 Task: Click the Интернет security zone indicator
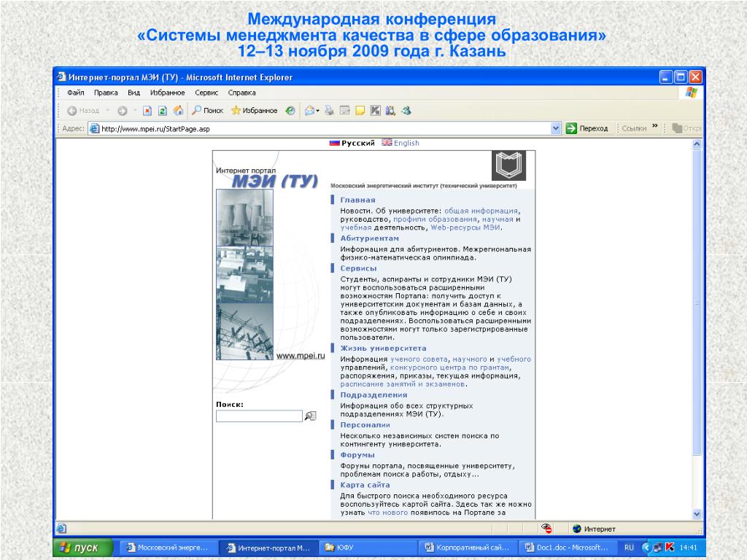(x=594, y=529)
